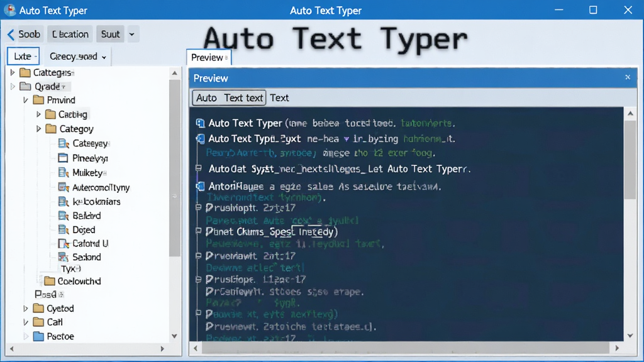Click the Prusnewtt. Zatoiche line
Image resolution: width=644 pixels, height=362 pixels.
(291, 327)
